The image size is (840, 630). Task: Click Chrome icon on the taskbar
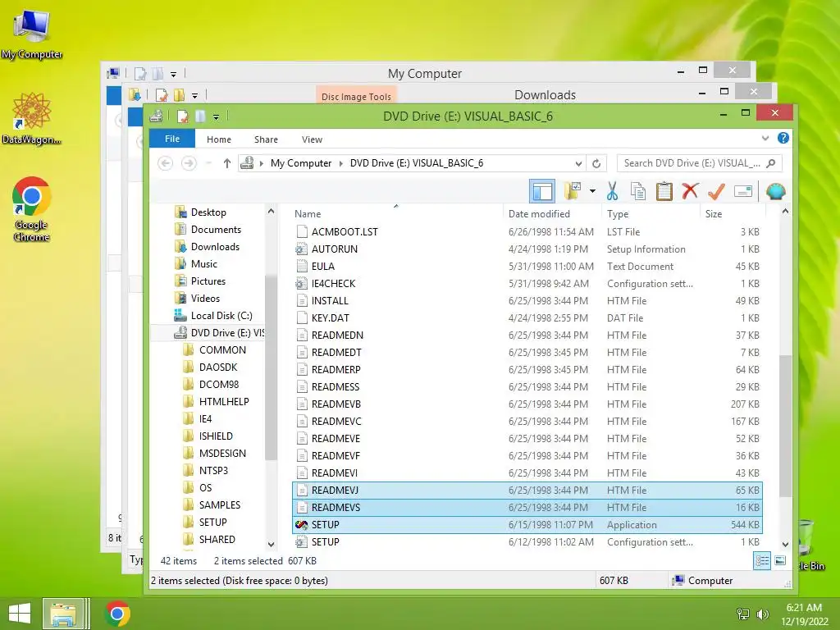117,614
